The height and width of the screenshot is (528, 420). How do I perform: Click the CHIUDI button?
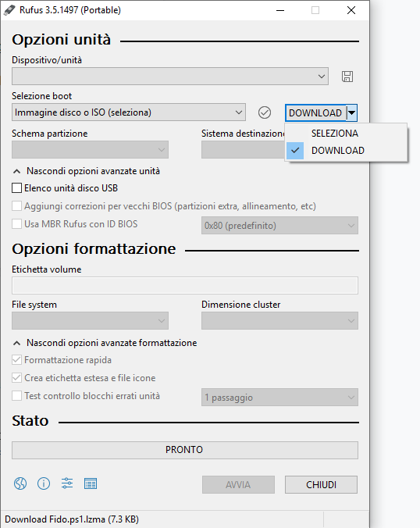click(x=321, y=484)
